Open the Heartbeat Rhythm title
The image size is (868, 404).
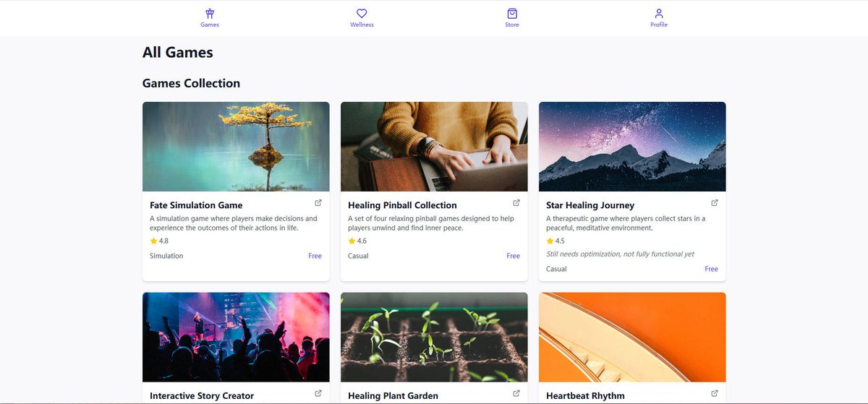585,396
